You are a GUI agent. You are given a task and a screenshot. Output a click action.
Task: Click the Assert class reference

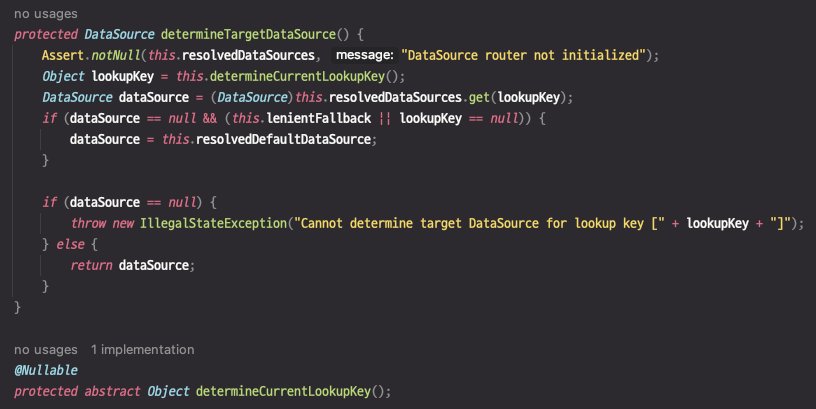tap(63, 56)
